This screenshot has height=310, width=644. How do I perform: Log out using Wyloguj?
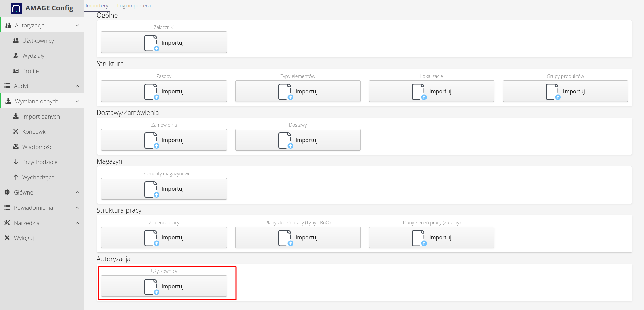(x=24, y=238)
